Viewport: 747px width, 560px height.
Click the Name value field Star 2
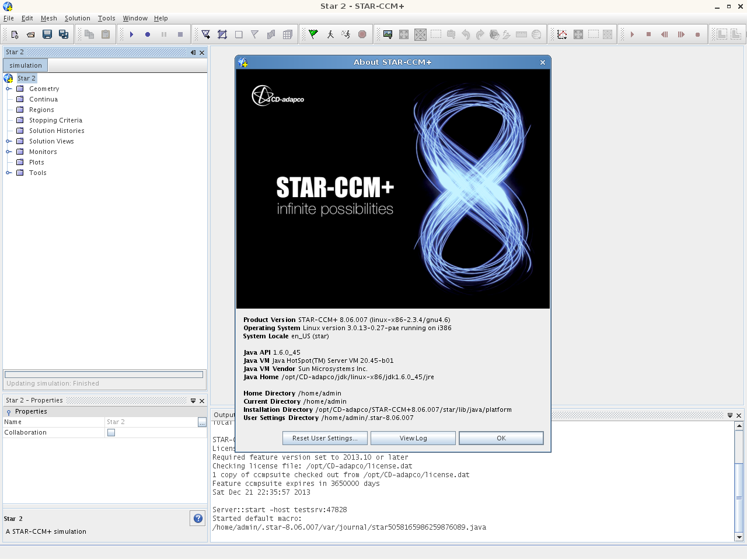[x=151, y=422]
